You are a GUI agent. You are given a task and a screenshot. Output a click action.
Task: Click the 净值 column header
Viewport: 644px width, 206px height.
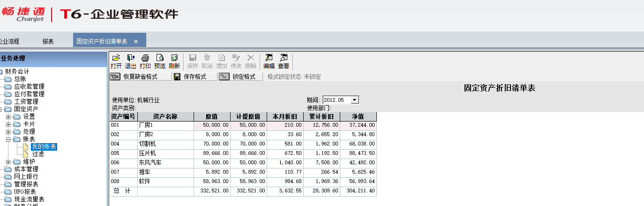click(358, 116)
